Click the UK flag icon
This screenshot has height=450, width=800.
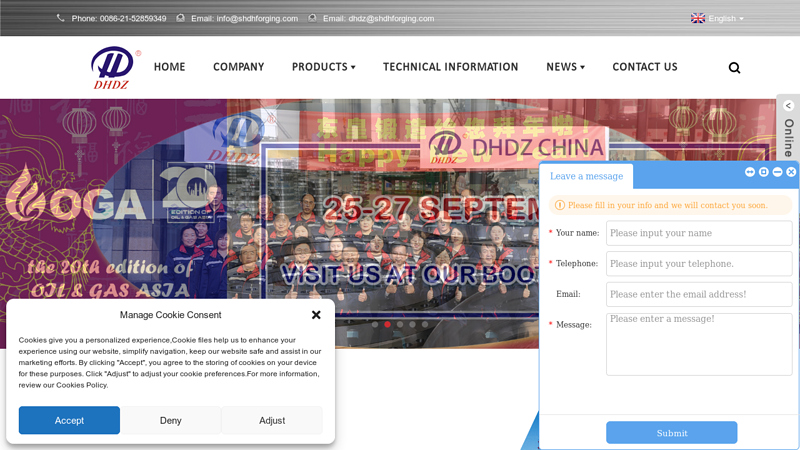coord(698,18)
